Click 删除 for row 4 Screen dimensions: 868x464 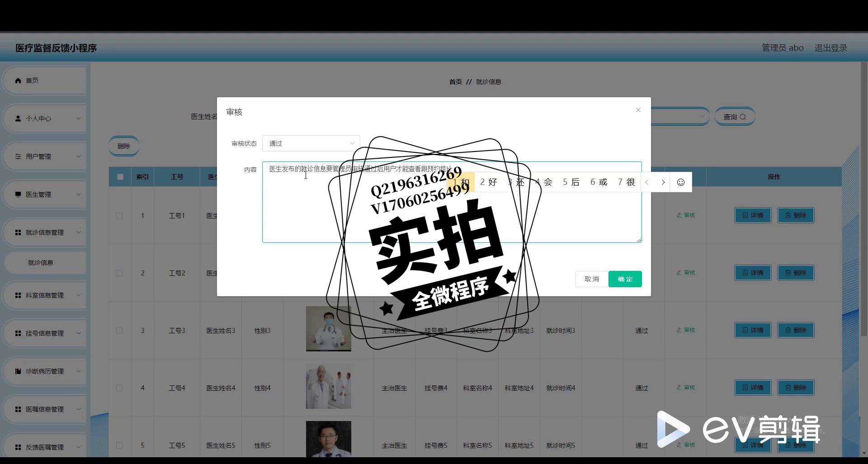click(x=796, y=388)
